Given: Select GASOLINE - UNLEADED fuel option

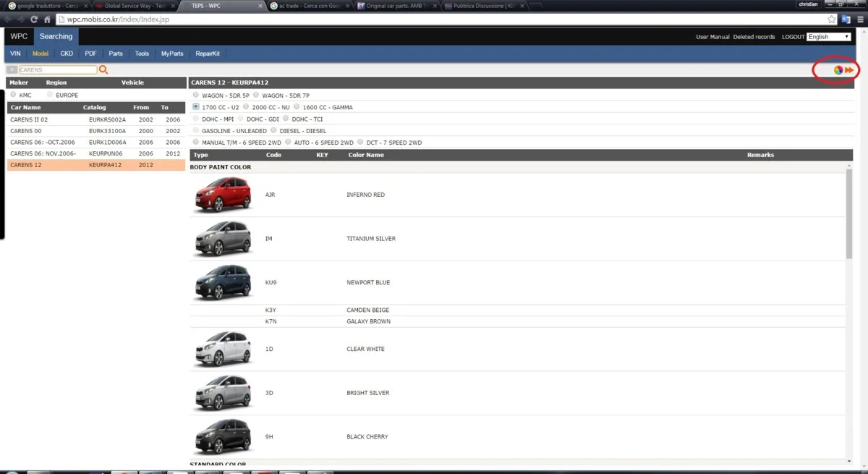Looking at the screenshot, I should coord(196,130).
